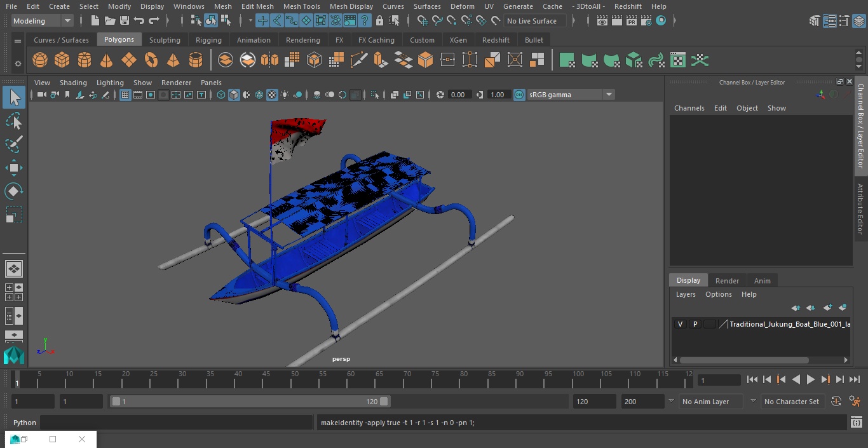
Task: Toggle textured display checker icon
Action: click(272, 95)
